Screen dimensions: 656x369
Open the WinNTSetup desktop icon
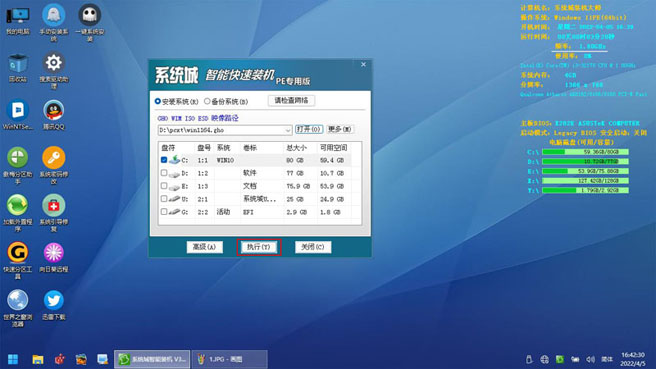point(18,115)
